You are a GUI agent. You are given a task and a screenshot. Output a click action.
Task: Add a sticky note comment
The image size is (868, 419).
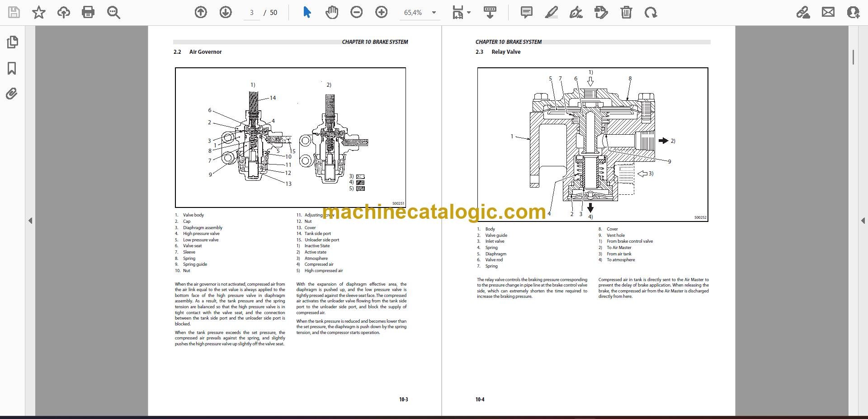(x=526, y=13)
